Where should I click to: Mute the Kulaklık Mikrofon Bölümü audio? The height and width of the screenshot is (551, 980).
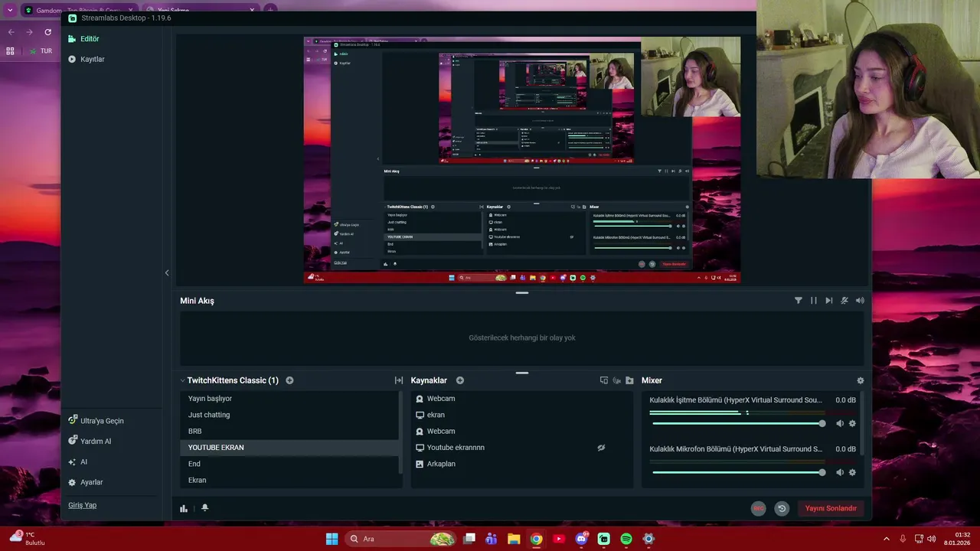click(x=840, y=473)
